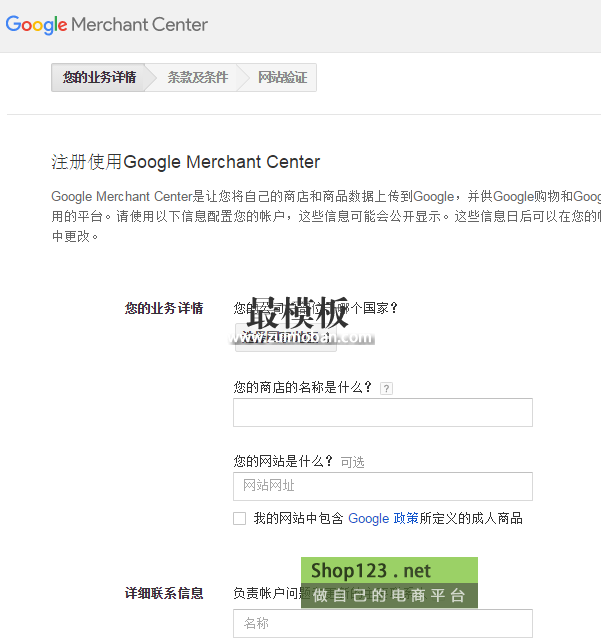Focus the 名称 contact name field

383,623
